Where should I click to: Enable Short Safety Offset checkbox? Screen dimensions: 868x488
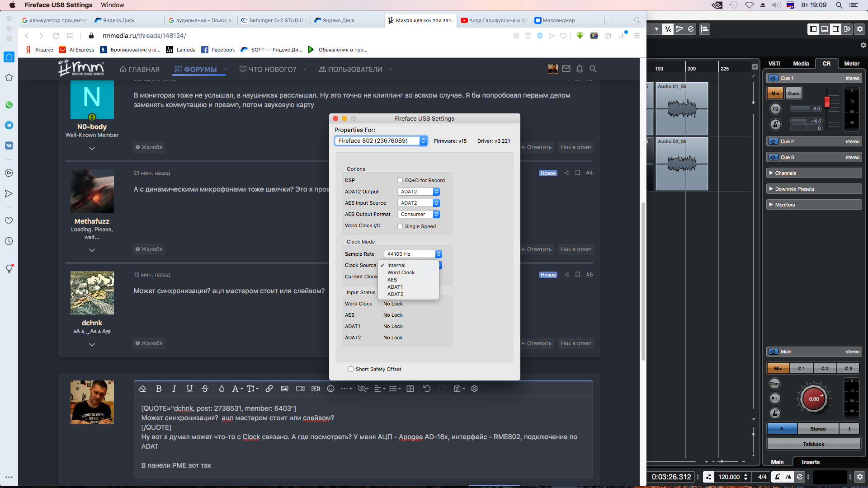tap(351, 369)
